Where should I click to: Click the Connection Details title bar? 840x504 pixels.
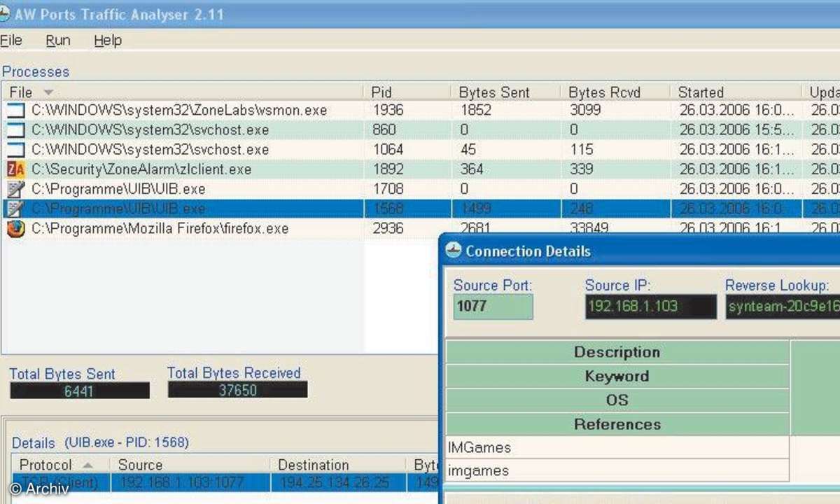pyautogui.click(x=640, y=251)
